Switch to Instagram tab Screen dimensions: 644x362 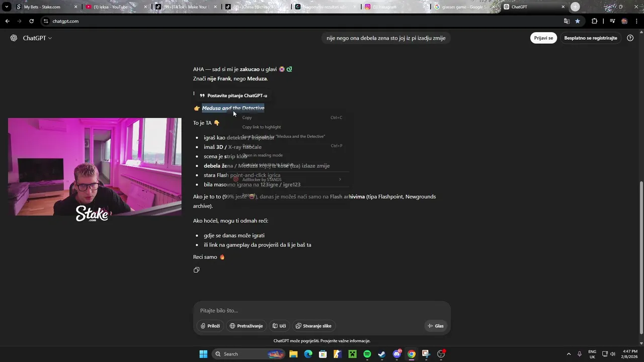pos(391,7)
